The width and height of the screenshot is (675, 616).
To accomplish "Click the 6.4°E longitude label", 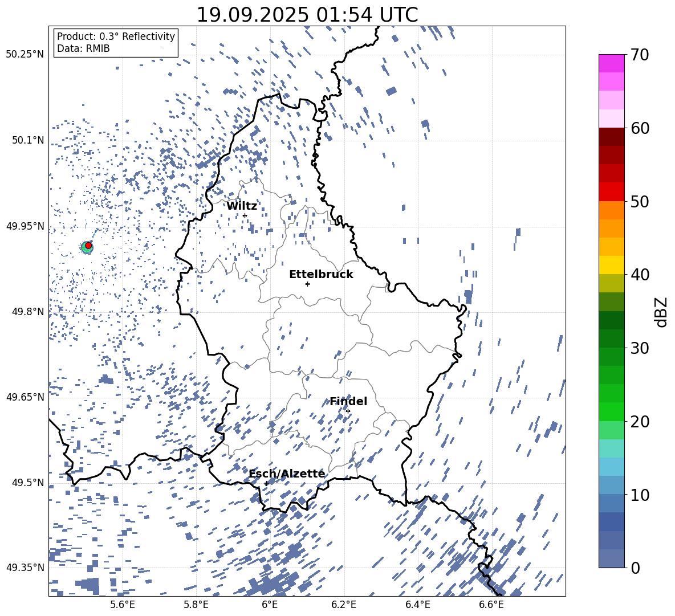I will pos(417,605).
